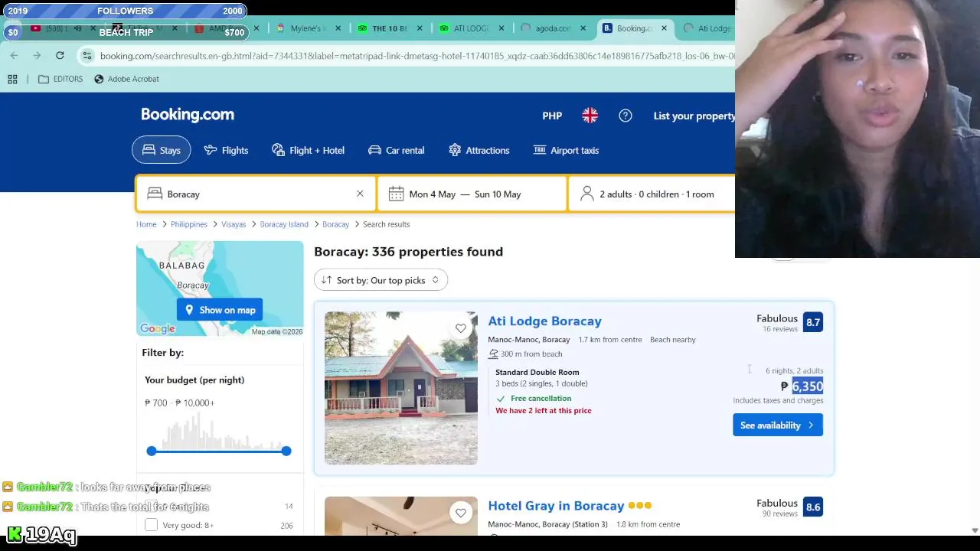Viewport: 980px width, 551px height.
Task: Click List your property link
Action: [694, 116]
